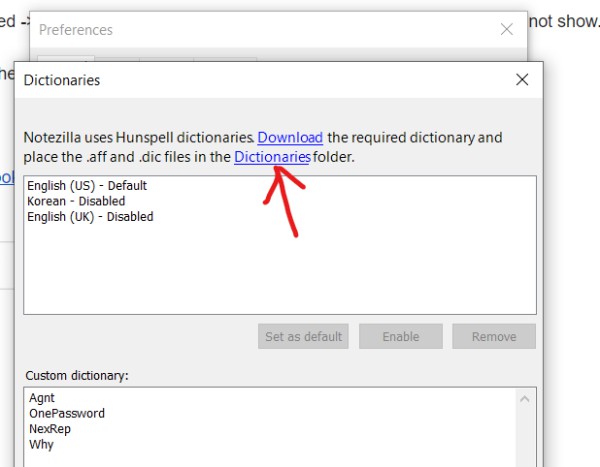The width and height of the screenshot is (600, 467).
Task: Select English (UK) - Disabled dictionary
Action: pos(90,217)
